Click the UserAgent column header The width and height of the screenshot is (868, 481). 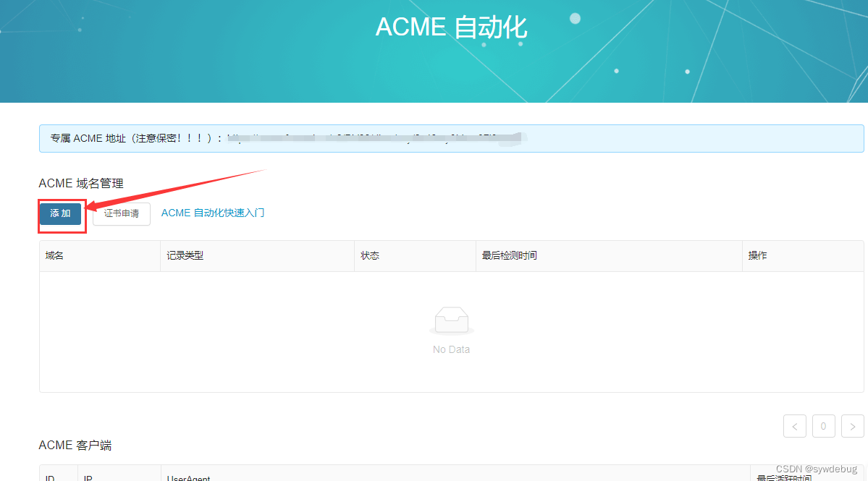188,477
